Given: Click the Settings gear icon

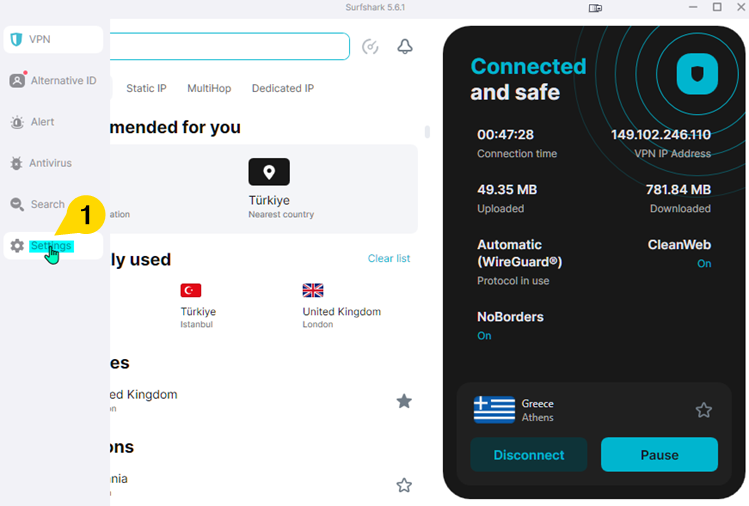Looking at the screenshot, I should coord(17,246).
